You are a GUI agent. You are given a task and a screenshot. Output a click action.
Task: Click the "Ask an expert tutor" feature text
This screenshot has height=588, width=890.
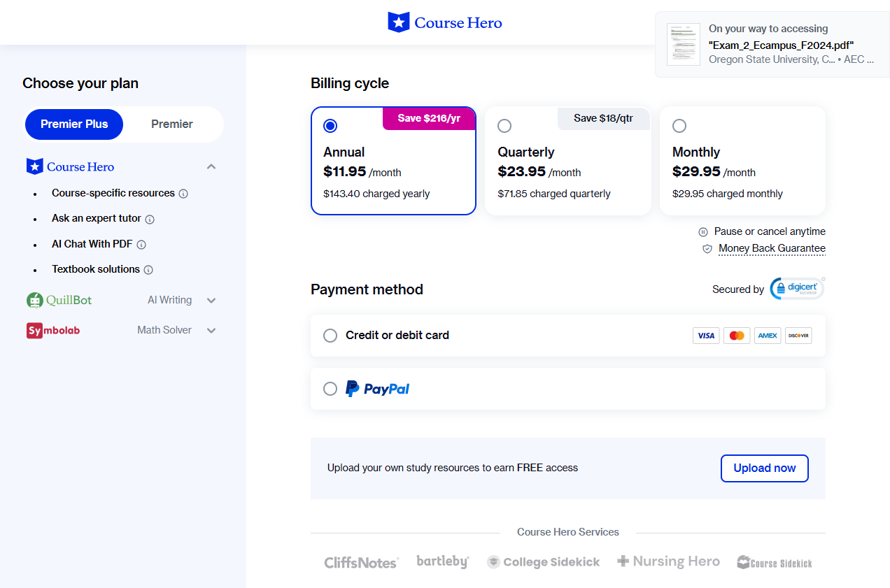[97, 218]
